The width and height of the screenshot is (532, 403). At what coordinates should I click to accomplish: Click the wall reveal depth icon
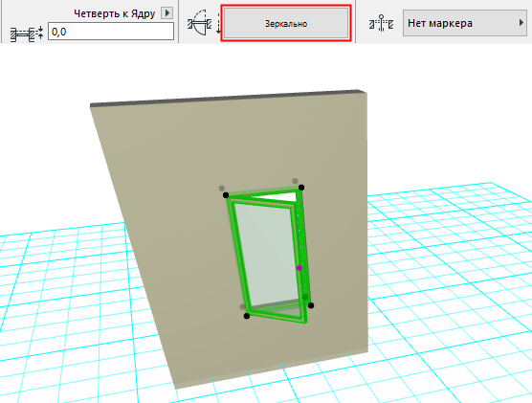pos(27,34)
